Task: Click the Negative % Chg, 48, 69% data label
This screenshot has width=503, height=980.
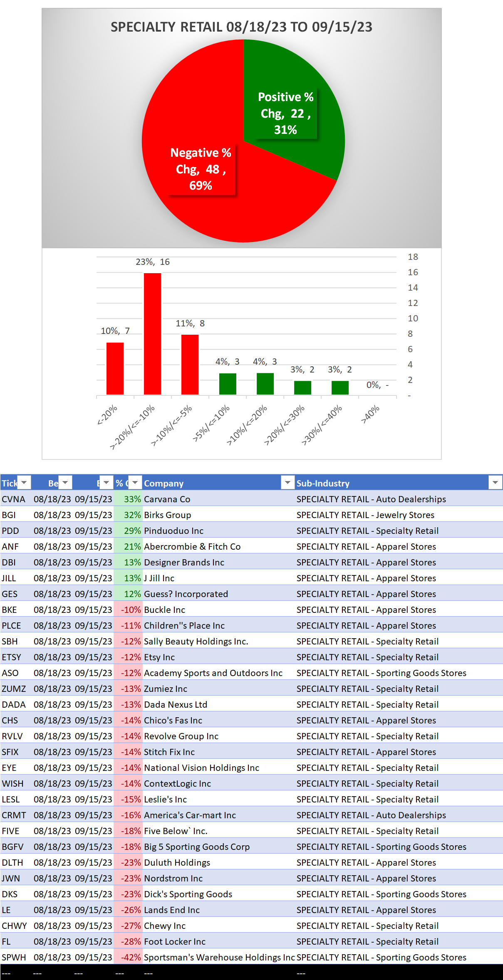Action: [x=201, y=169]
